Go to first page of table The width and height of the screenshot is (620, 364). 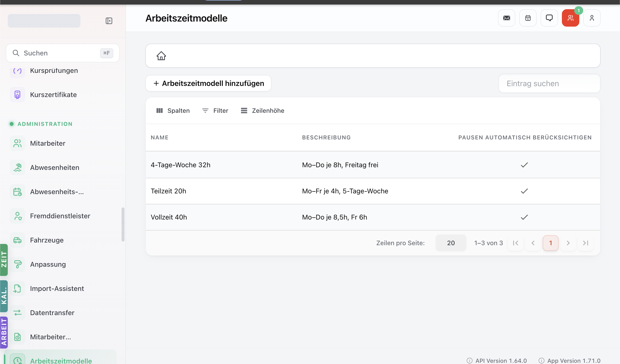(515, 243)
